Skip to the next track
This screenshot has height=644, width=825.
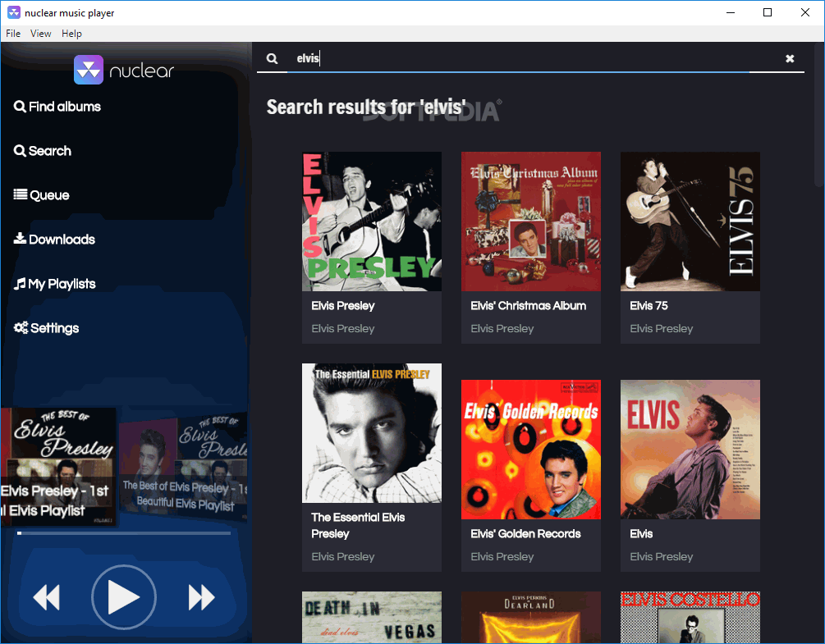pyautogui.click(x=201, y=597)
